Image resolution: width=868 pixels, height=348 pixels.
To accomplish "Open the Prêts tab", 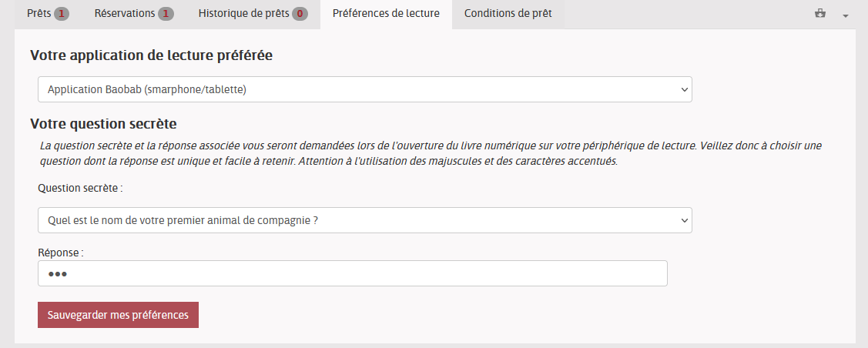I will click(x=39, y=14).
